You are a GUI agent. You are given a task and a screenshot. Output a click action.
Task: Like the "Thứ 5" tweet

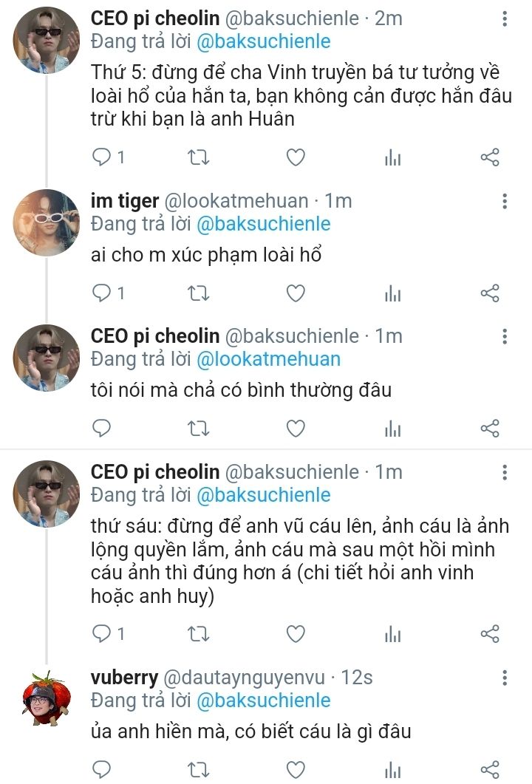[x=296, y=157]
